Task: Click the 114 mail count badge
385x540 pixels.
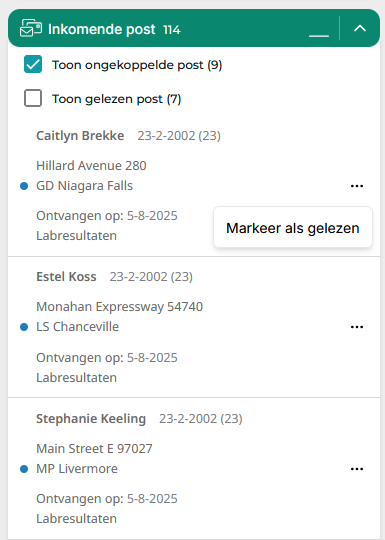Action: point(172,30)
